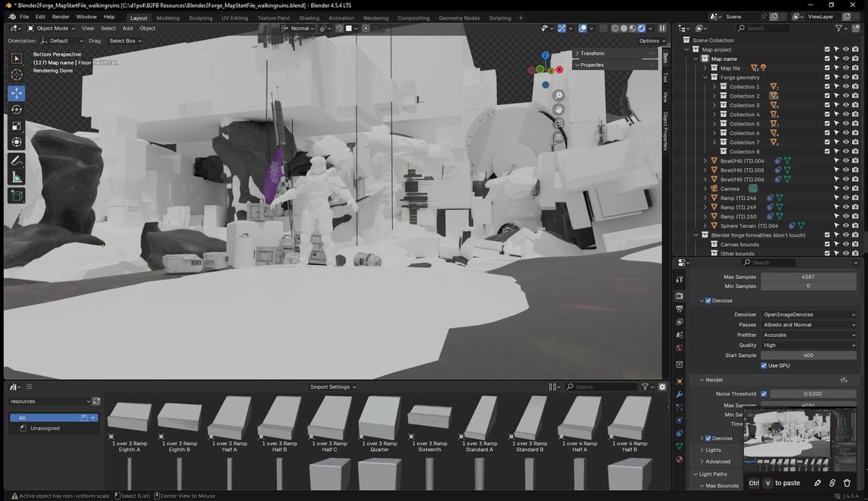Select the Cursor tool
The width and height of the screenshot is (868, 501).
coord(17,75)
